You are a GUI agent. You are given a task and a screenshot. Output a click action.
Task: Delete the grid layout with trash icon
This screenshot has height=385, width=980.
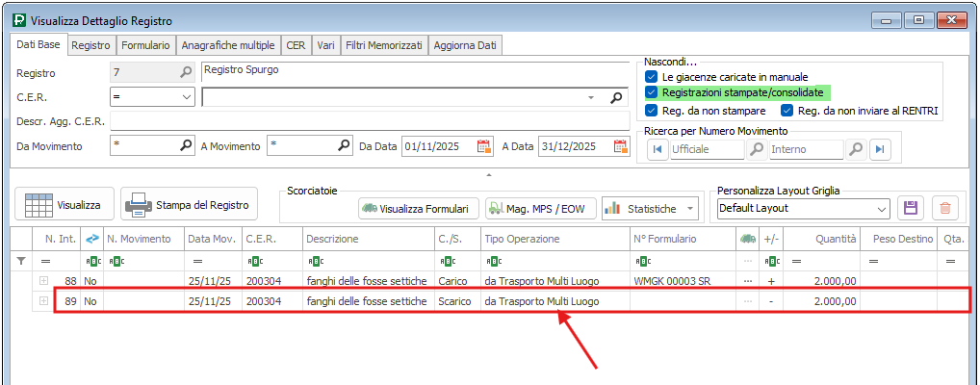click(x=945, y=208)
